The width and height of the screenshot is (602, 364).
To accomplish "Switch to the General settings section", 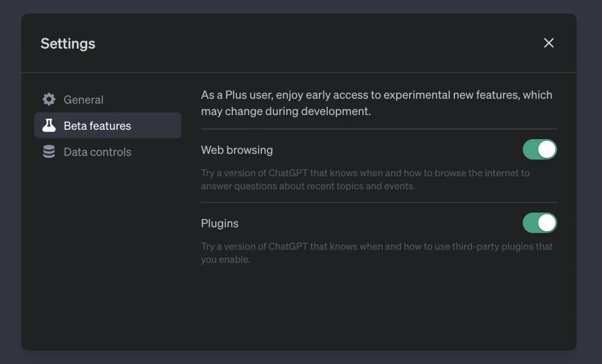I will (83, 99).
